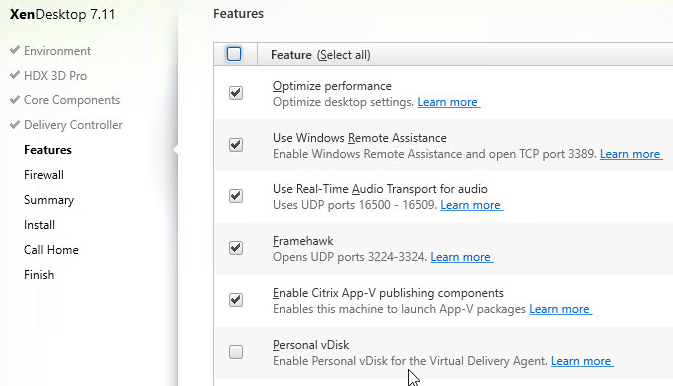Click the Use Windows Remote Assistance title
The width and height of the screenshot is (673, 386).
tap(360, 138)
